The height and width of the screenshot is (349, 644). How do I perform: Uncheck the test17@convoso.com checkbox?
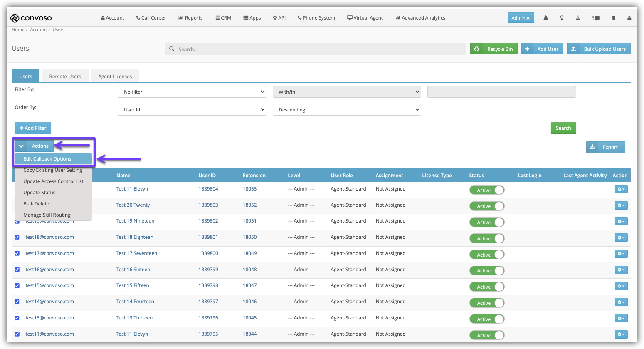[x=17, y=253]
